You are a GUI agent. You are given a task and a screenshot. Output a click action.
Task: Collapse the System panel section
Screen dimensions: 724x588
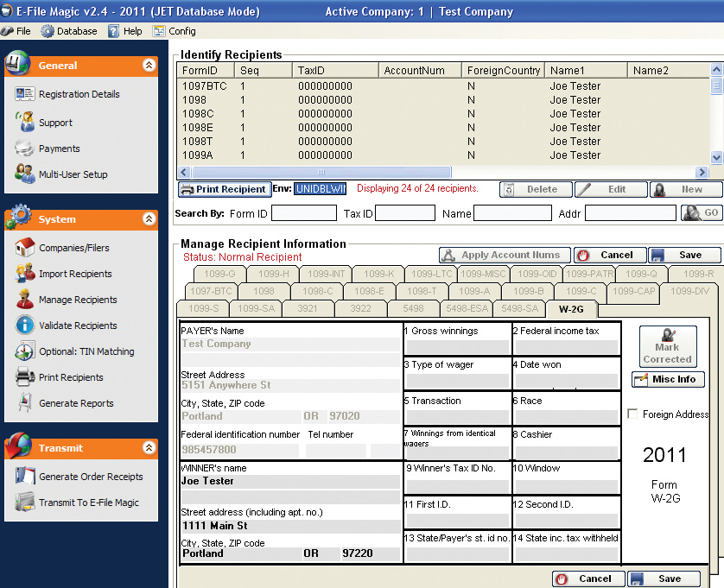[149, 219]
